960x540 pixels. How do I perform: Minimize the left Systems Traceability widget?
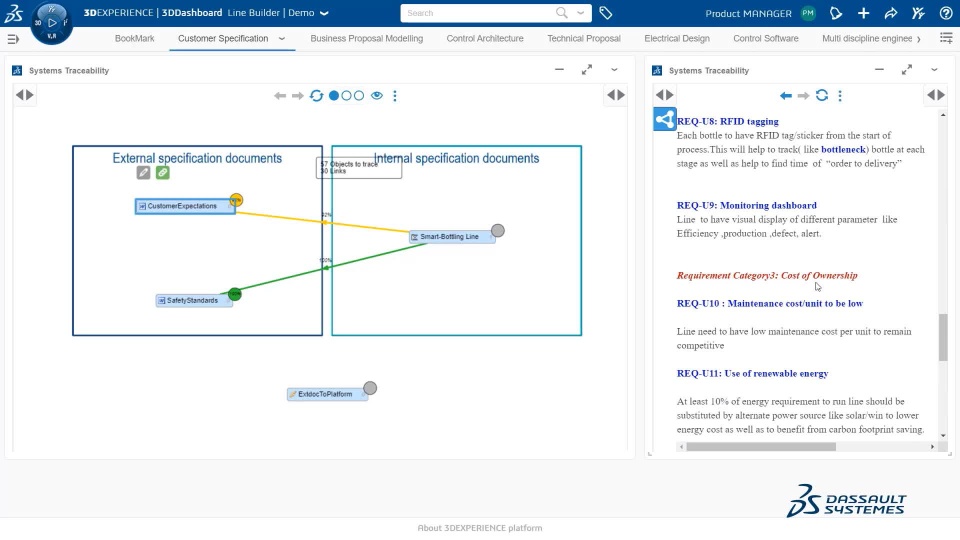click(559, 70)
